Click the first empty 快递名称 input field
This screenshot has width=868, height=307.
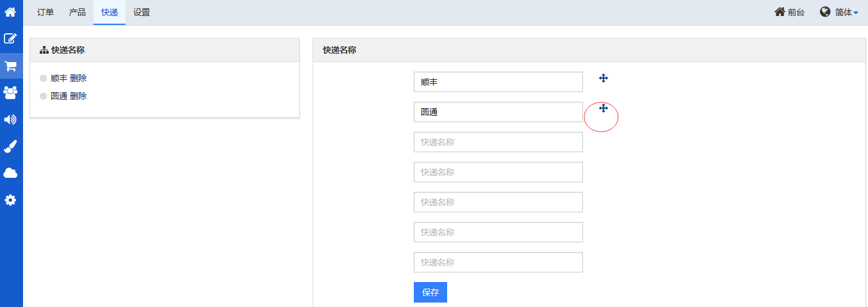(498, 142)
